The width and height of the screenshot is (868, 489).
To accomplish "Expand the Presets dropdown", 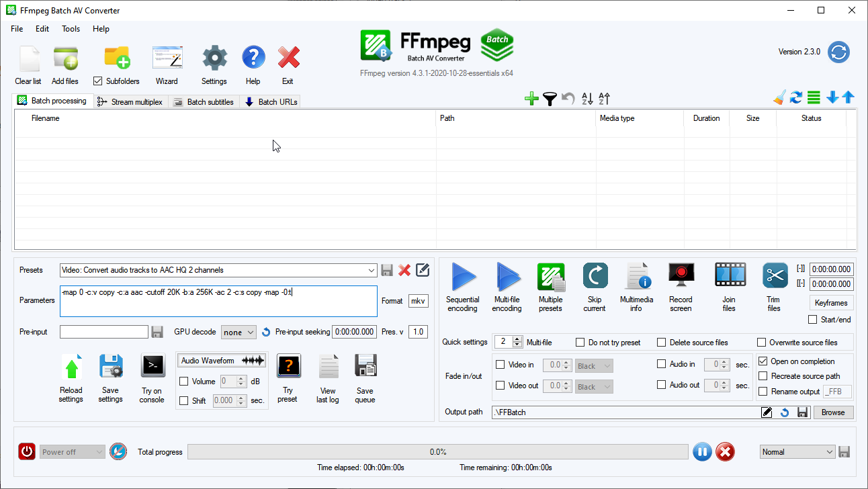I will (x=372, y=270).
